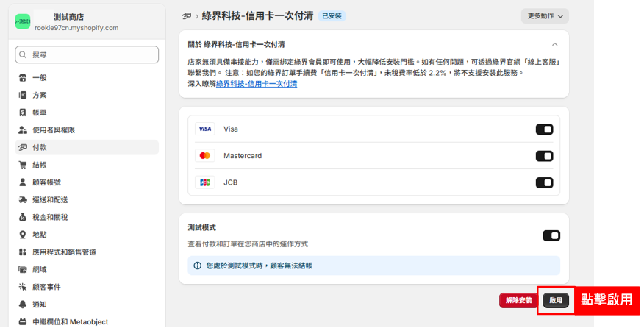
Task: Click the 一般 general store icon
Action: click(23, 78)
